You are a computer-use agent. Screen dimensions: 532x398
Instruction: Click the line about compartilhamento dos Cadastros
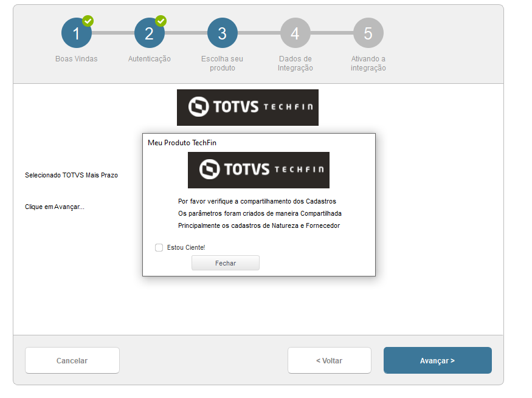tap(257, 201)
